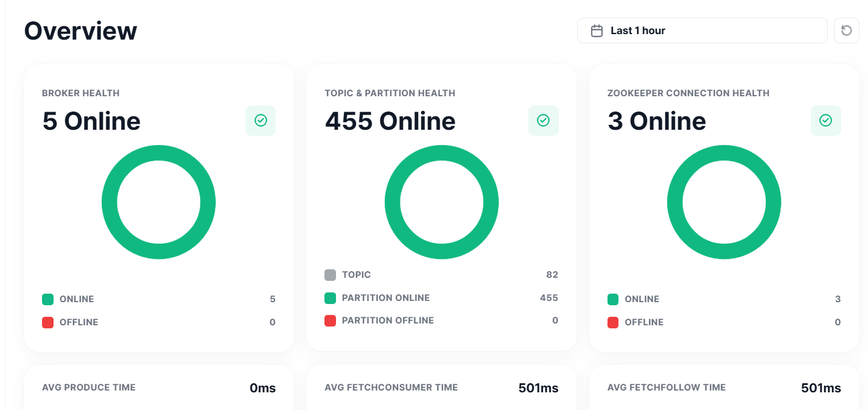Screen dimensions: 868x410
Task: Click the Overview page heading
Action: [80, 30]
